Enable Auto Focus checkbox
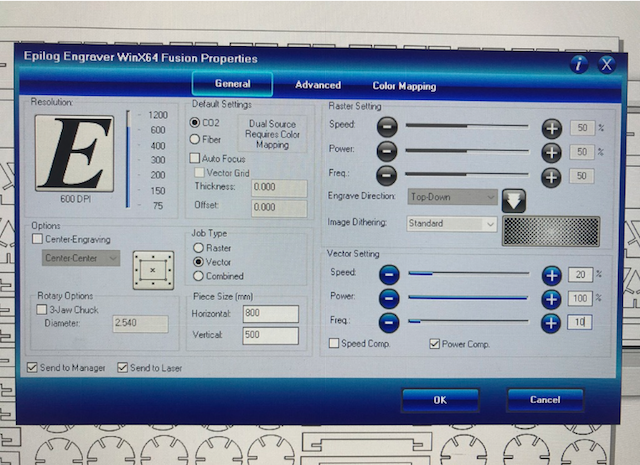This screenshot has width=640, height=465. click(x=195, y=158)
